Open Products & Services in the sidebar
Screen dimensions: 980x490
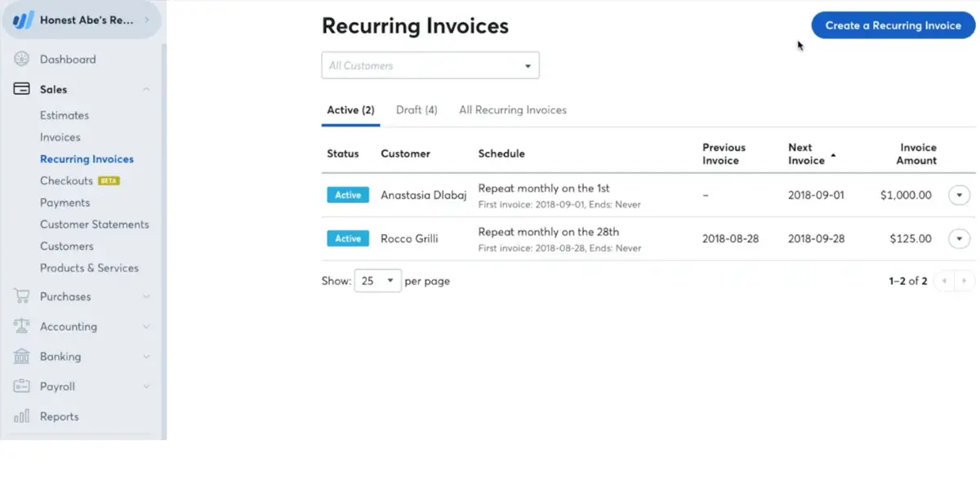coord(89,268)
